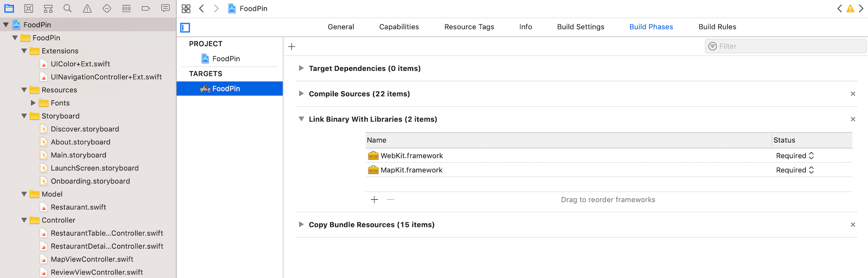Open Restaurant.swift in the navigator
Image resolution: width=868 pixels, height=278 pixels.
[78, 207]
